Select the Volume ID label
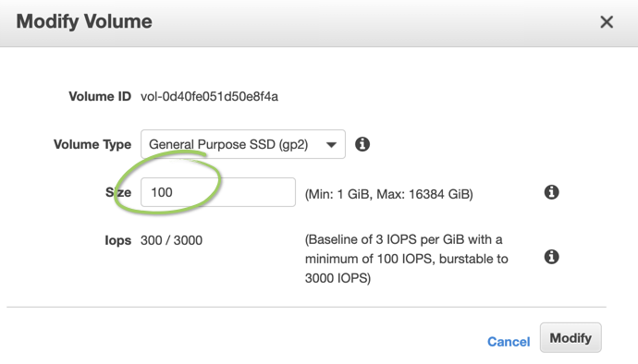 (100, 97)
